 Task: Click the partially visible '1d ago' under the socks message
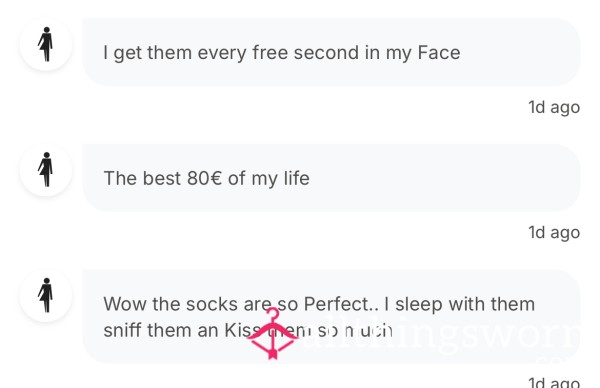[x=554, y=382]
